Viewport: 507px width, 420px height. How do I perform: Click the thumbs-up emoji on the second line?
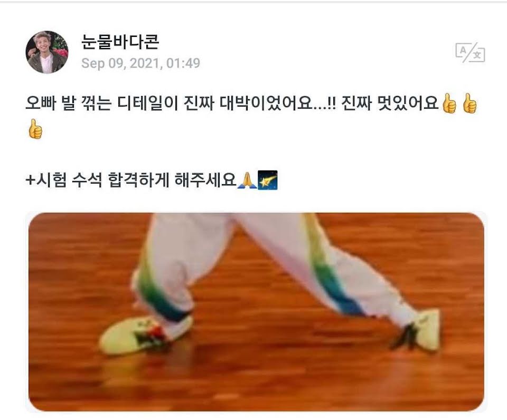[x=35, y=129]
